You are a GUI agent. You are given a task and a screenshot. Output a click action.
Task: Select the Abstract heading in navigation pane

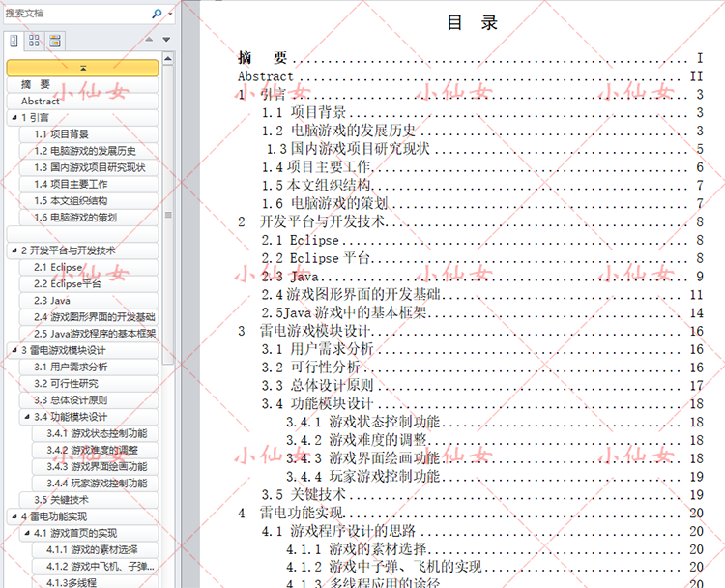pos(83,101)
